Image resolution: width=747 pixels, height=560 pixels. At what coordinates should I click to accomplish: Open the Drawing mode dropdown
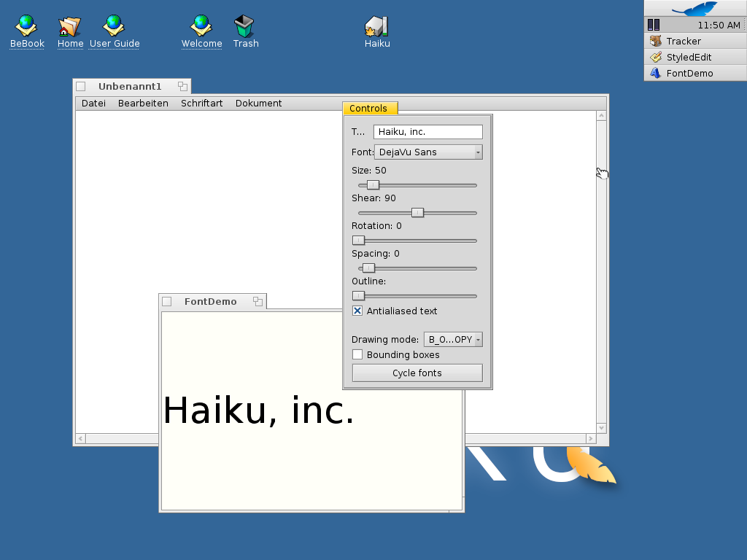click(x=453, y=340)
